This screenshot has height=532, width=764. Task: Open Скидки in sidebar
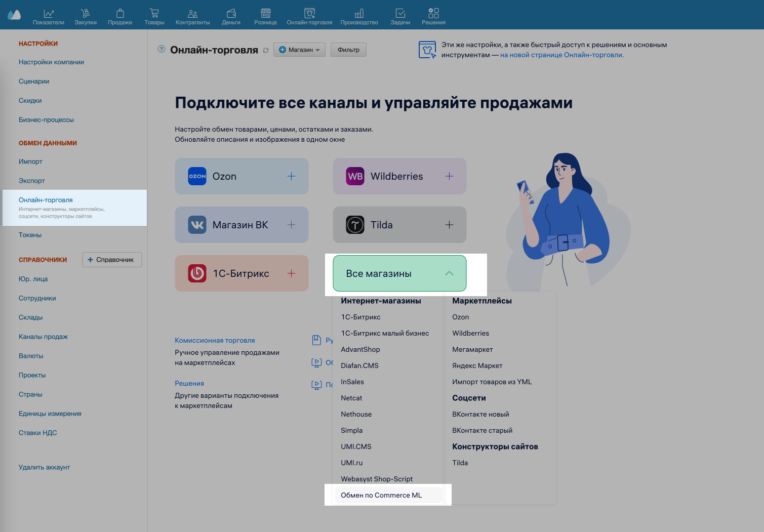pos(30,100)
